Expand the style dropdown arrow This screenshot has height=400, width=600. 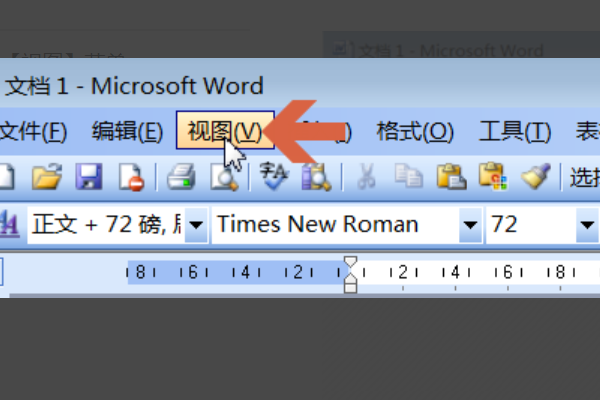(x=196, y=225)
